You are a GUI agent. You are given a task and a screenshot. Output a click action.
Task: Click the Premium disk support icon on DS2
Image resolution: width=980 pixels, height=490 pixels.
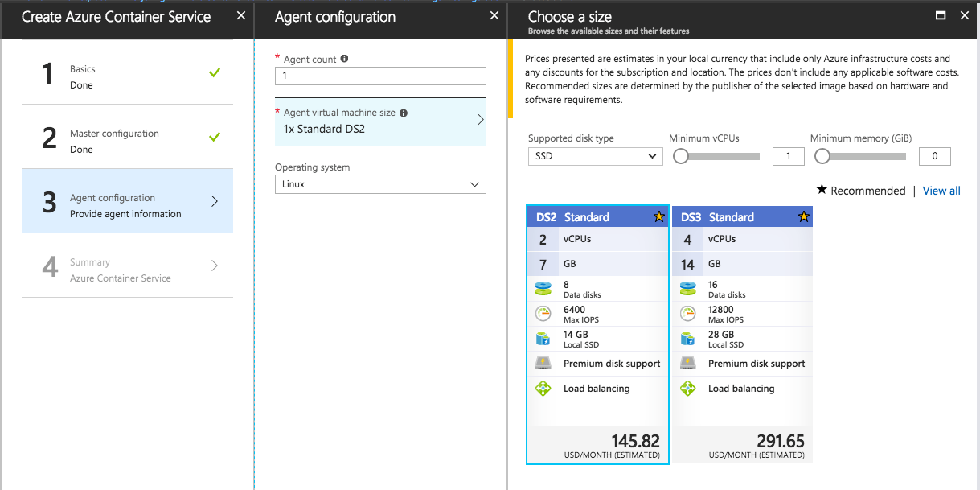click(x=543, y=364)
